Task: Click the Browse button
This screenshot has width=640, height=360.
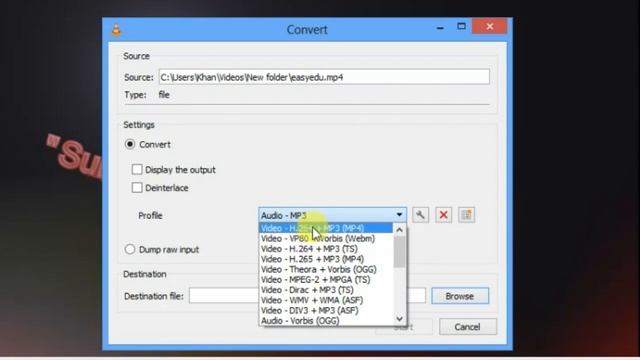Action: coord(460,296)
